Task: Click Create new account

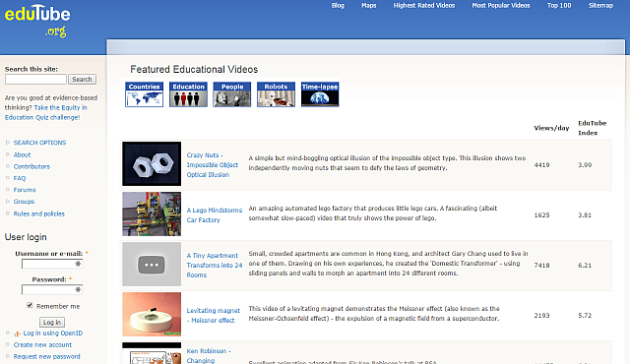Action: tap(42, 344)
